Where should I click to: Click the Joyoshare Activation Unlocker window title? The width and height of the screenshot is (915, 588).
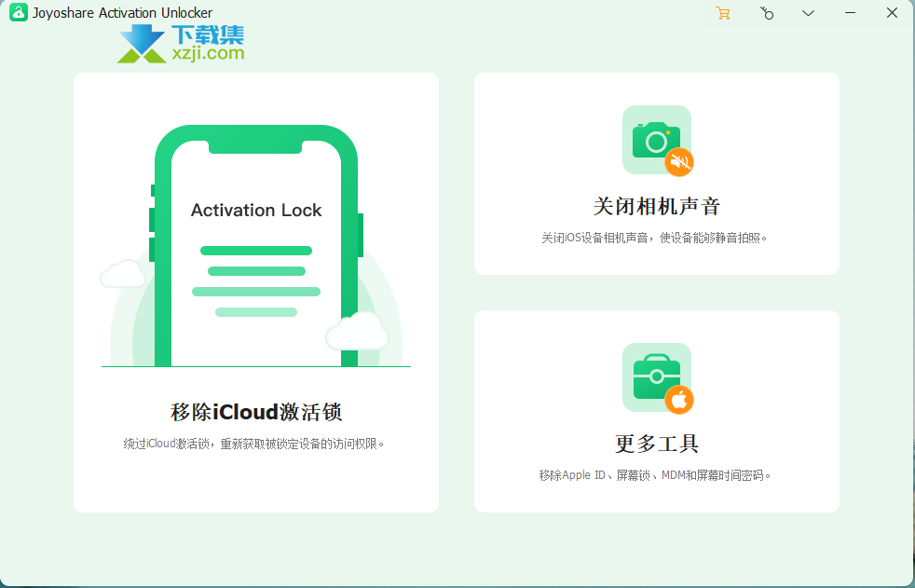122,13
